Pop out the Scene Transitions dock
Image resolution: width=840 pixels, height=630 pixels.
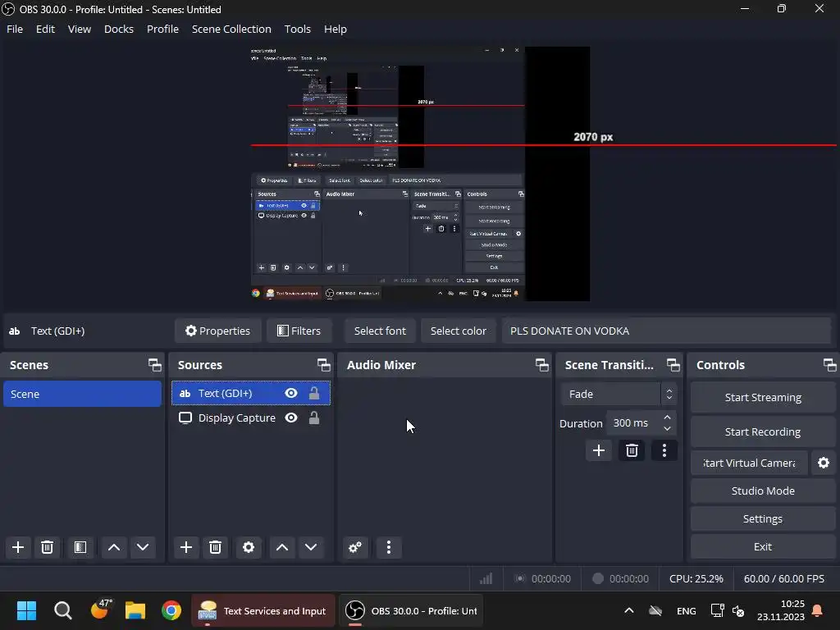[673, 365]
